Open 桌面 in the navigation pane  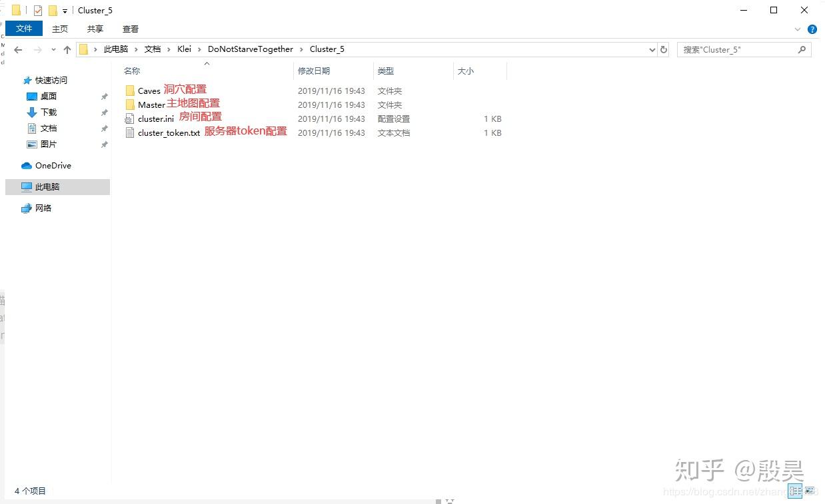(x=49, y=96)
